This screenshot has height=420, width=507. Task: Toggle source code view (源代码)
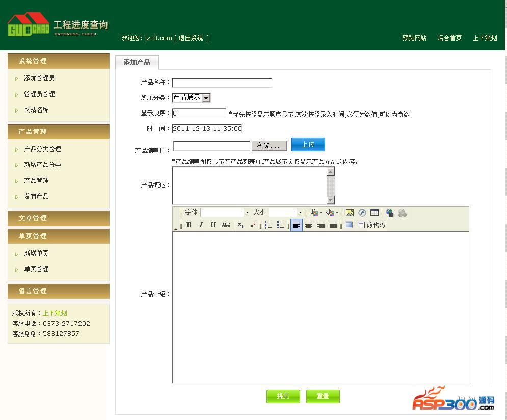[x=371, y=225]
